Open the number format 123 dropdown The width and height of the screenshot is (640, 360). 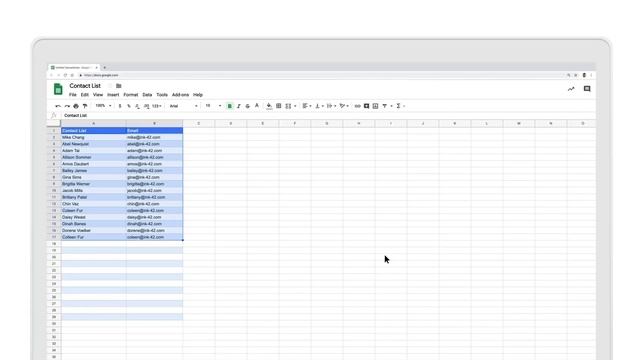point(157,106)
